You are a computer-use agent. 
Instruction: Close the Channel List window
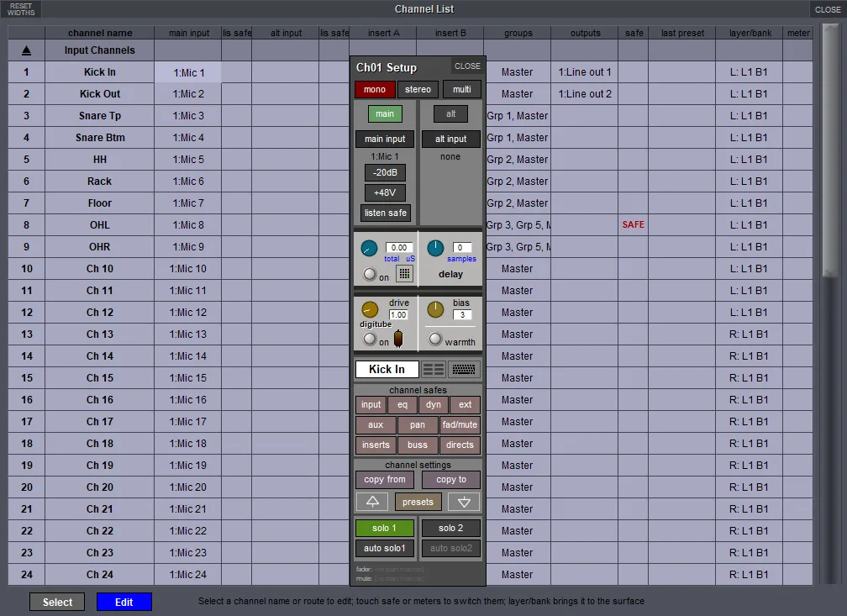tap(828, 9)
